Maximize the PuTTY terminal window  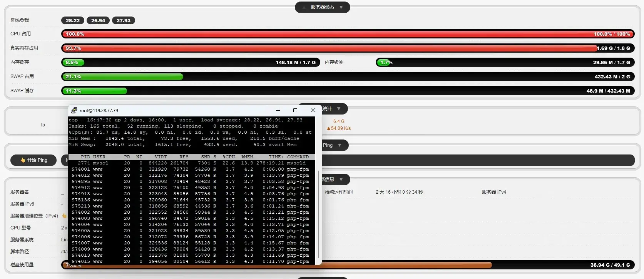click(x=295, y=110)
